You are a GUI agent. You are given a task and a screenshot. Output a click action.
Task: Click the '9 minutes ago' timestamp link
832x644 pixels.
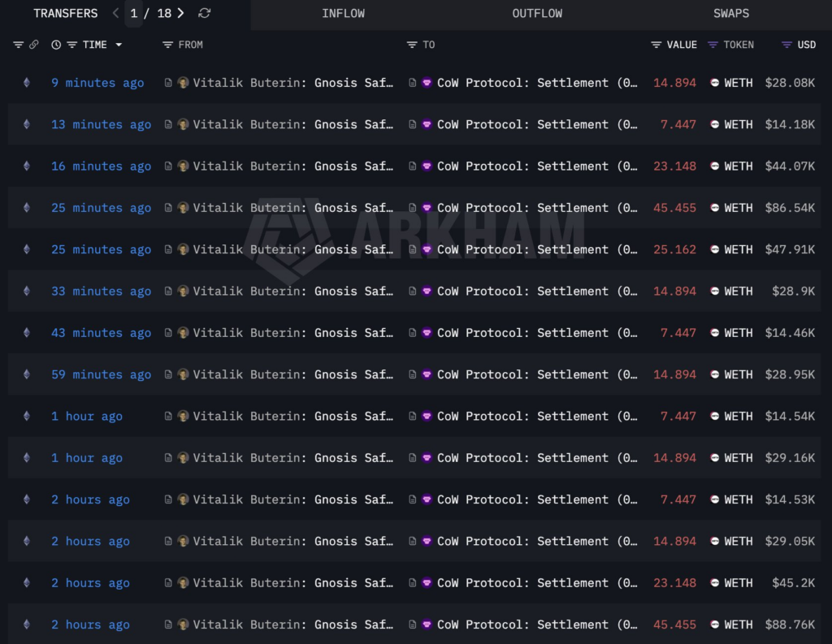(97, 82)
